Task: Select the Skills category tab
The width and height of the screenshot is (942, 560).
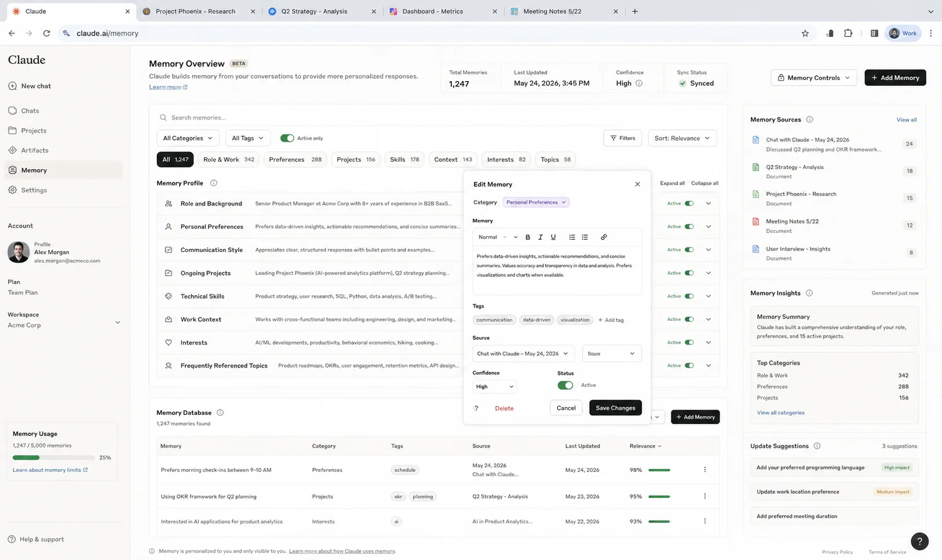Action: 404,159
